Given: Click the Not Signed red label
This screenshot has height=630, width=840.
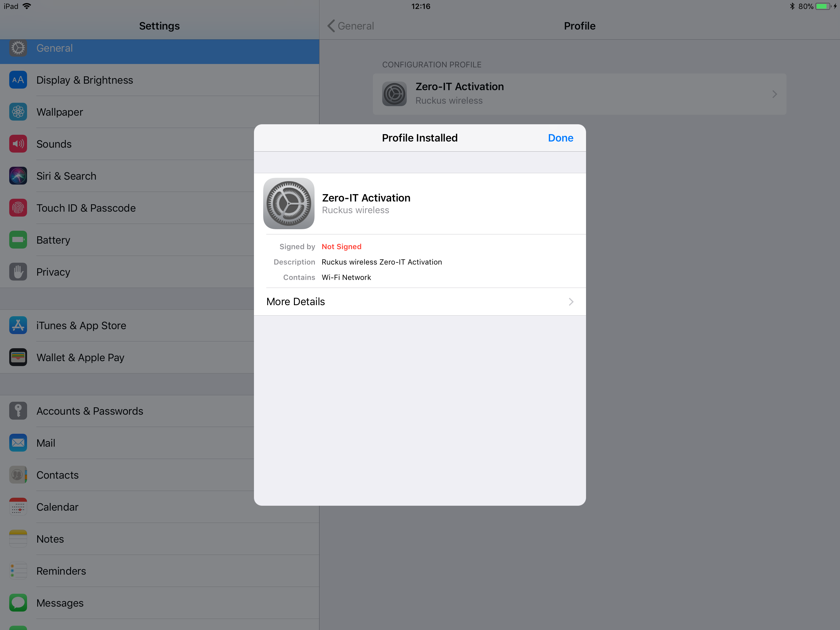Looking at the screenshot, I should [x=341, y=247].
